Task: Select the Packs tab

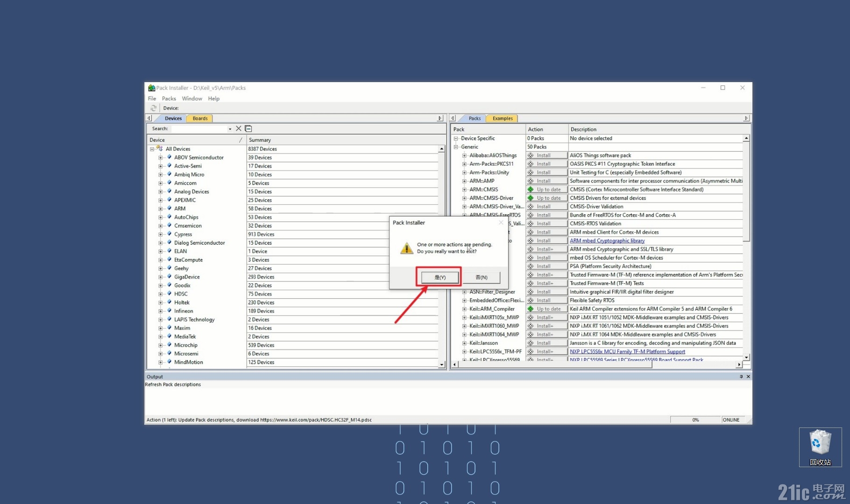Action: tap(475, 119)
